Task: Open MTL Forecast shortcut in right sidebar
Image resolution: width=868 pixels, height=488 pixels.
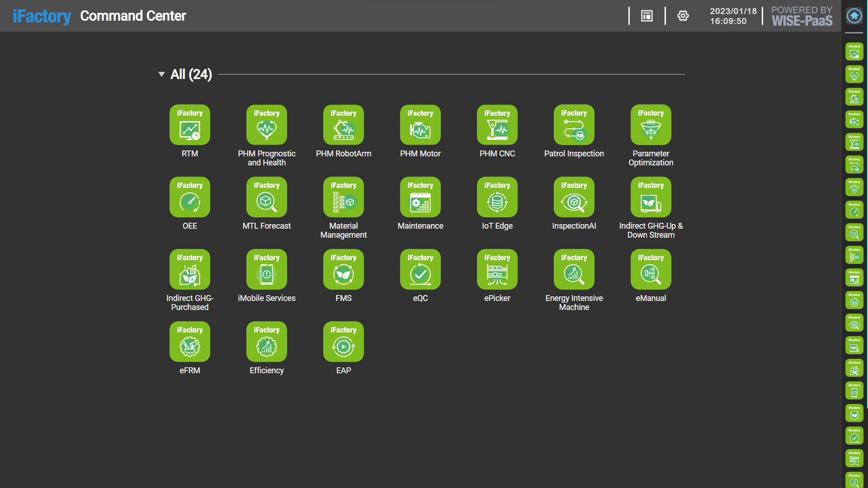Action: click(x=854, y=232)
